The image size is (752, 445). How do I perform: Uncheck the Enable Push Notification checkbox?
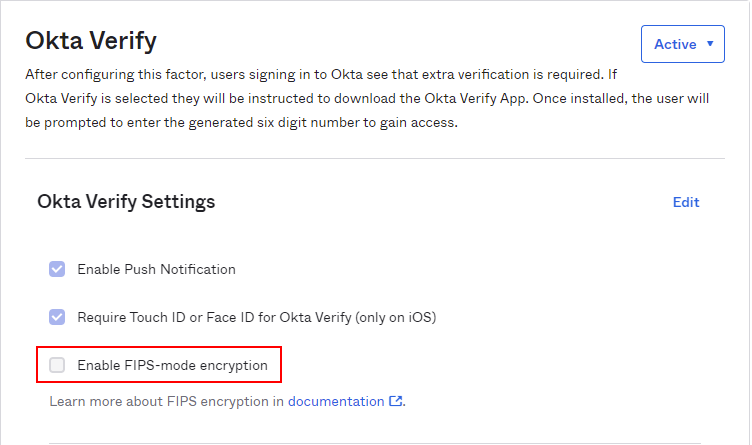[57, 269]
